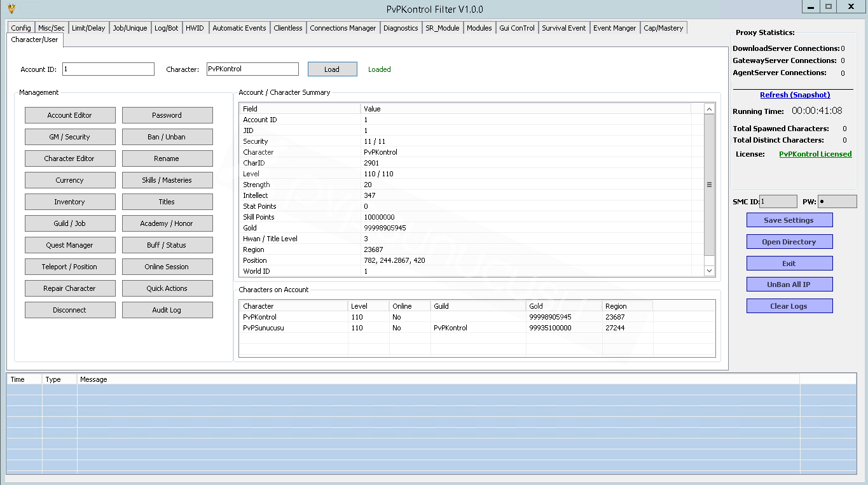Open Currency management
868x485 pixels.
point(70,180)
